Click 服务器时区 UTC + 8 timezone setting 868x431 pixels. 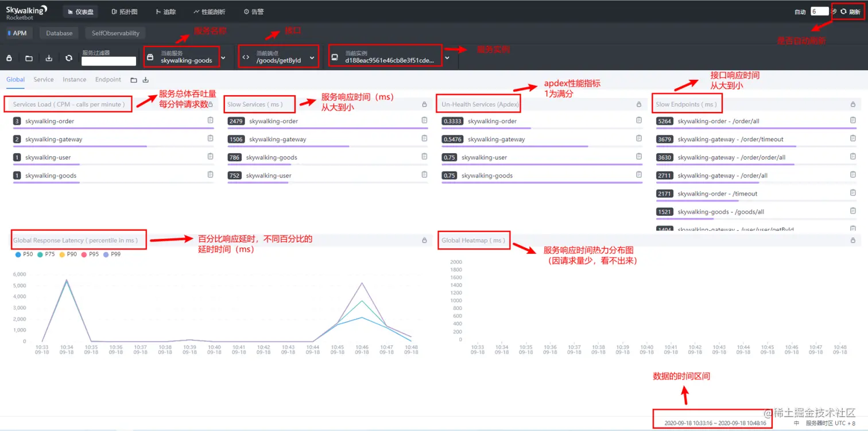pyautogui.click(x=830, y=423)
